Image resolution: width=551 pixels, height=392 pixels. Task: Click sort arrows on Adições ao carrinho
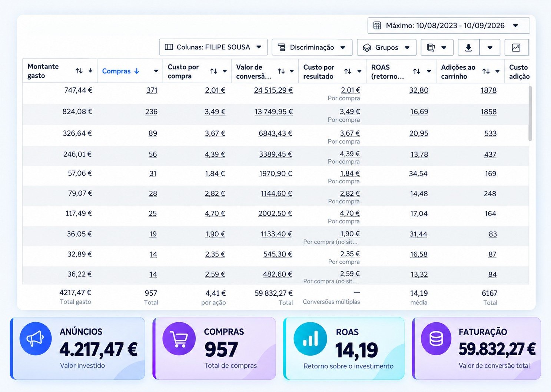(x=486, y=71)
